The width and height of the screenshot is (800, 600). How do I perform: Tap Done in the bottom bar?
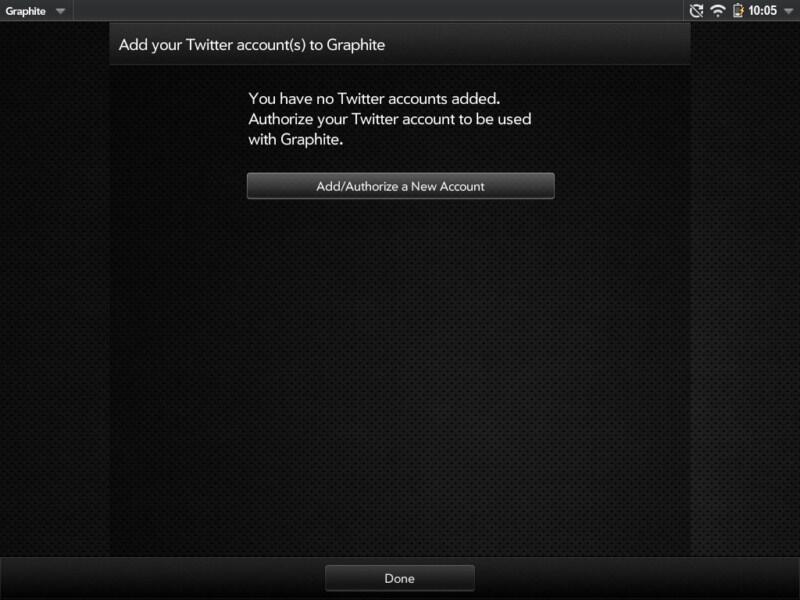pyautogui.click(x=399, y=578)
